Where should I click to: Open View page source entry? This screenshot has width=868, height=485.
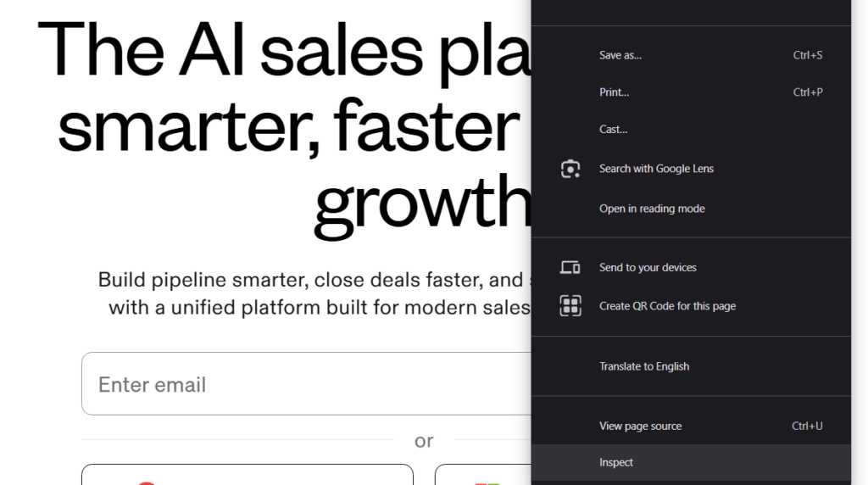[640, 426]
